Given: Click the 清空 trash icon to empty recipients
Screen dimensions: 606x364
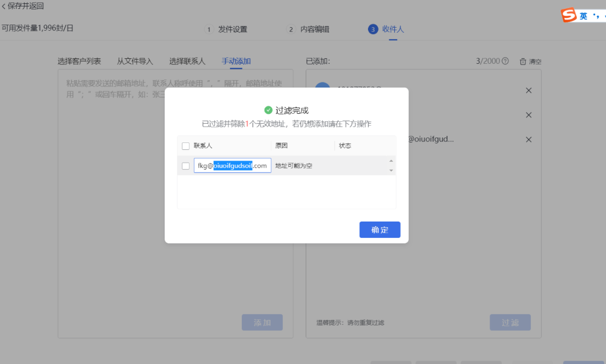Looking at the screenshot, I should [x=522, y=61].
